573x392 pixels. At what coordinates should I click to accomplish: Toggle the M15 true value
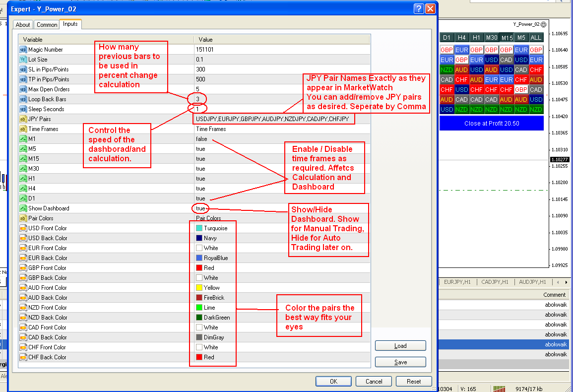200,159
